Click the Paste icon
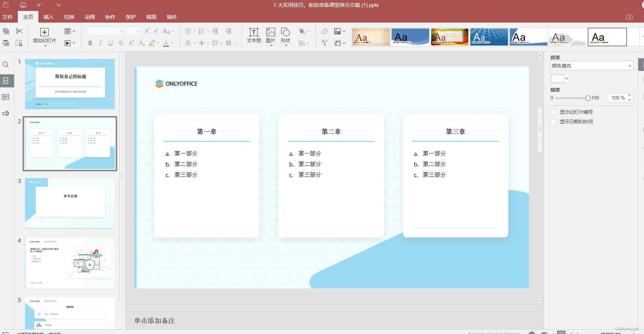Viewport: 644px width, 334px height. point(6,43)
